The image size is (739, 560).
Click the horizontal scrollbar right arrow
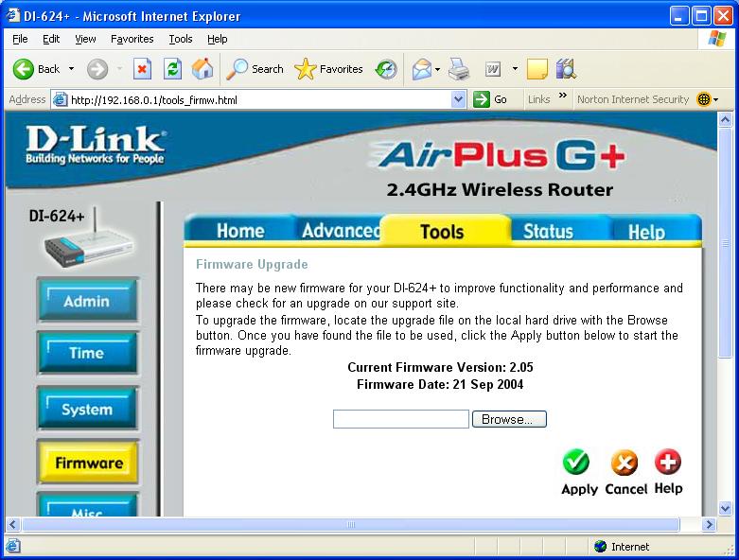pos(709,524)
